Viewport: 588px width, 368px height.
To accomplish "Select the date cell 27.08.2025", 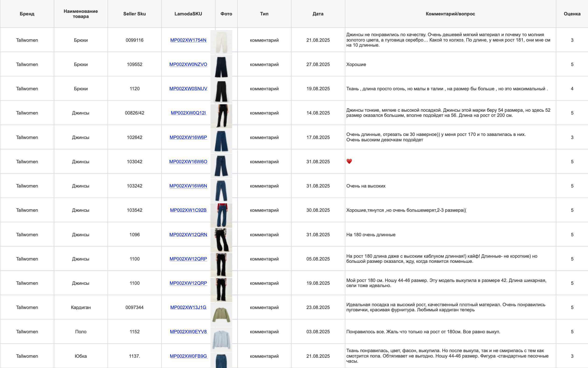I will tap(318, 65).
